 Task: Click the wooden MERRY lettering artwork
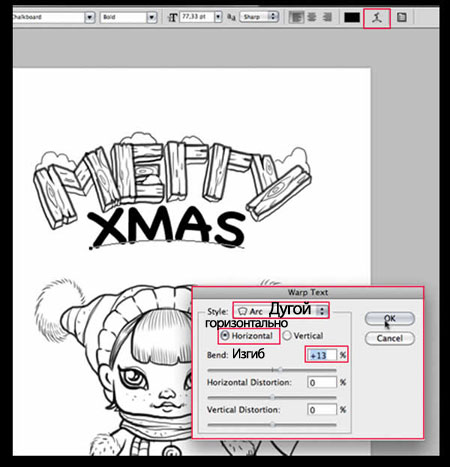click(173, 182)
